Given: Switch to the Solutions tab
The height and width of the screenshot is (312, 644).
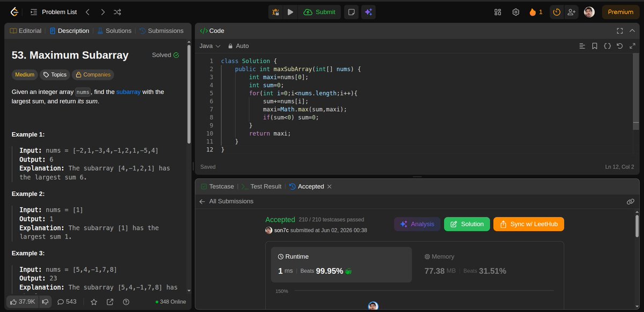Looking at the screenshot, I should click(114, 31).
